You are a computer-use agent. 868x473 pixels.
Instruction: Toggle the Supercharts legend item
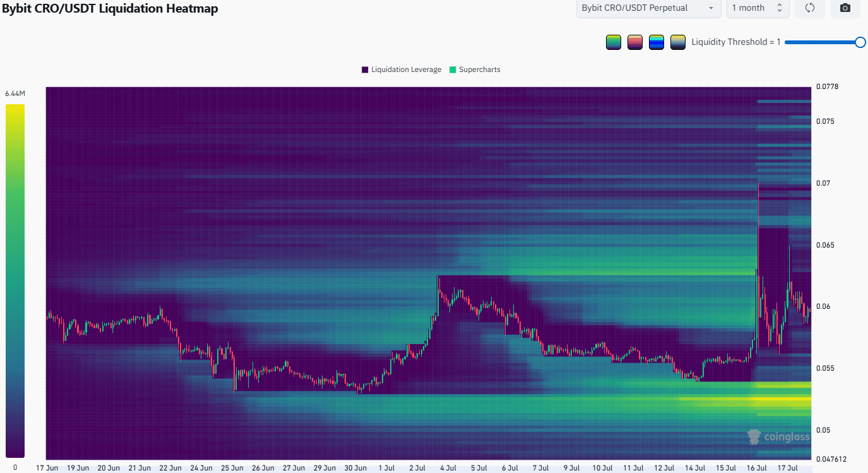point(474,69)
